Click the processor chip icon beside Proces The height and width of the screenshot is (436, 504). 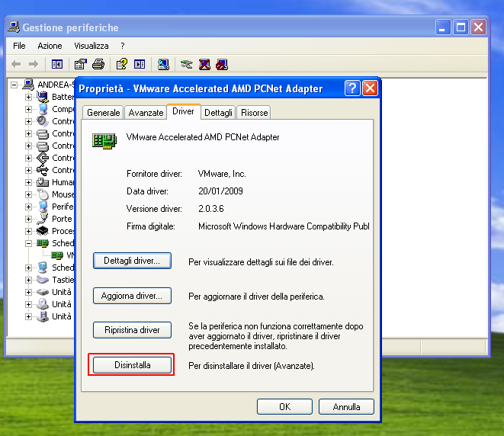(x=43, y=231)
